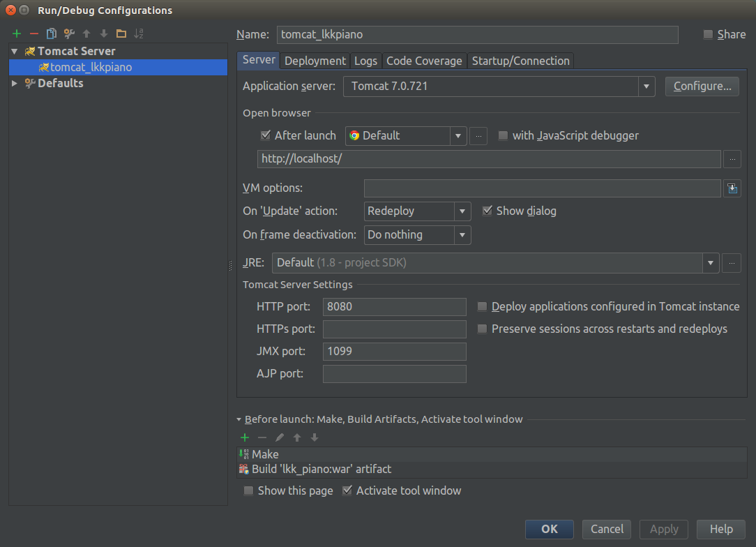756x547 pixels.
Task: Add a Before launch task with the green plus
Action: [245, 437]
